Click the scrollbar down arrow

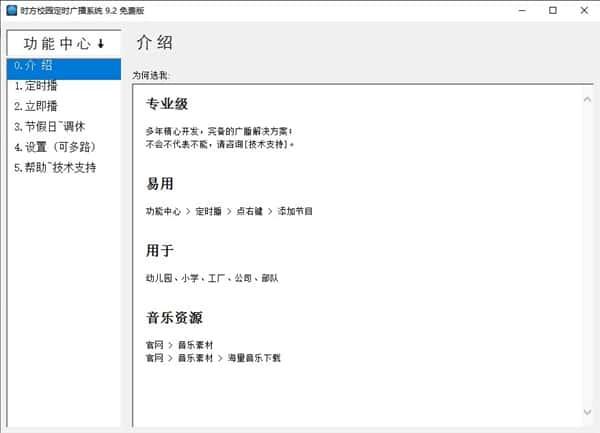pos(586,412)
